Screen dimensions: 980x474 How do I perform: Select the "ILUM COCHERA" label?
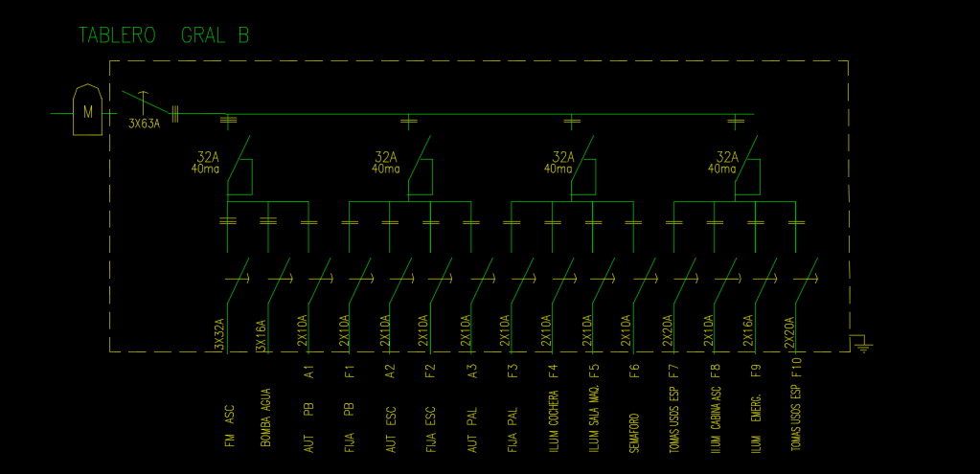[x=554, y=420]
